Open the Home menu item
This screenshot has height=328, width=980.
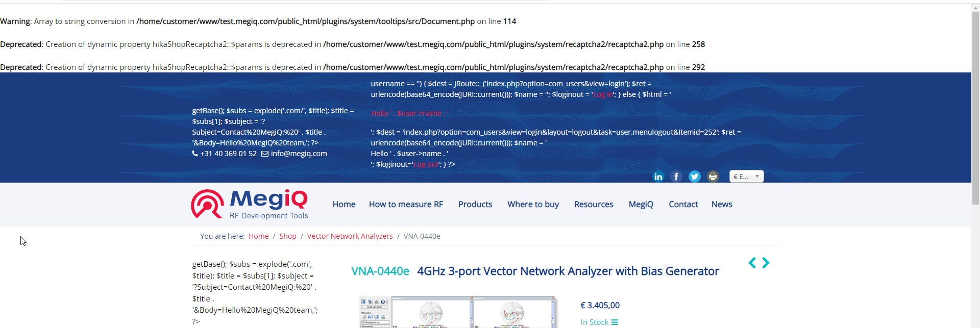344,204
